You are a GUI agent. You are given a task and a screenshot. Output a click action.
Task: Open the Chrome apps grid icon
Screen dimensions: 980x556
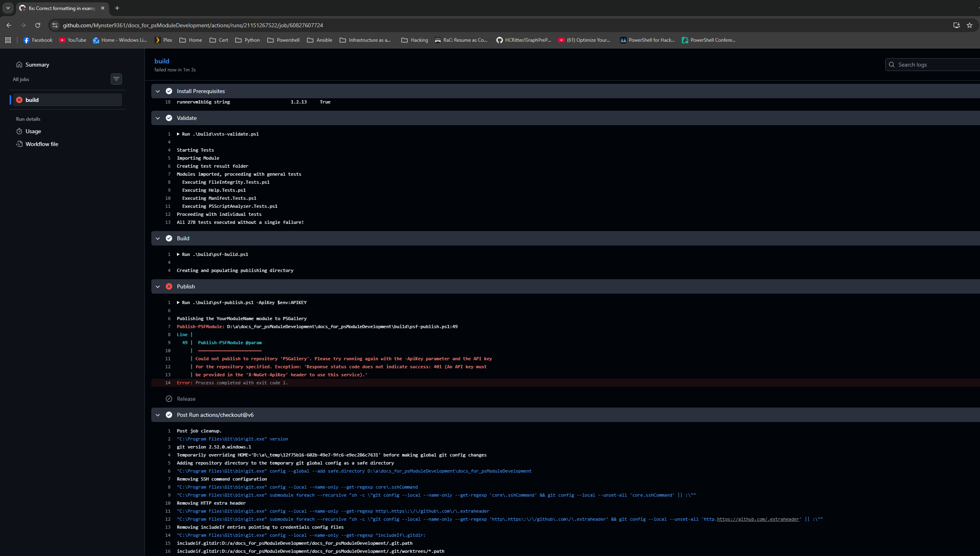8,40
